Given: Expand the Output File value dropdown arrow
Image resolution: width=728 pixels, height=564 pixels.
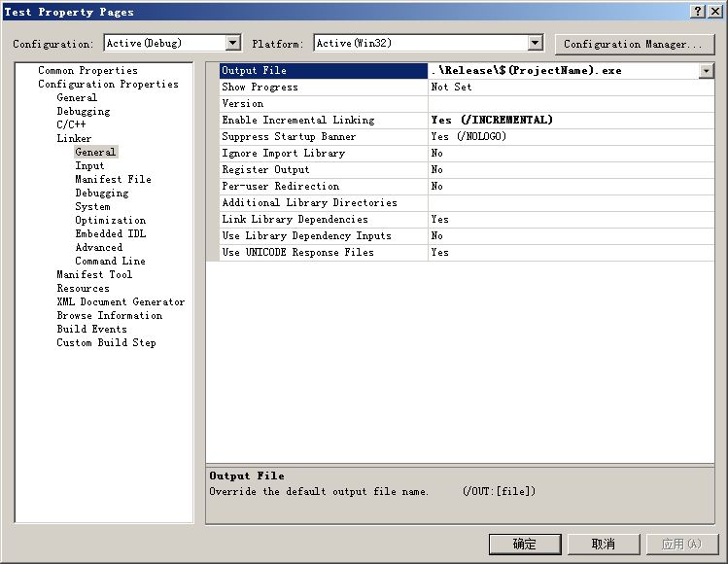Looking at the screenshot, I should [x=706, y=71].
